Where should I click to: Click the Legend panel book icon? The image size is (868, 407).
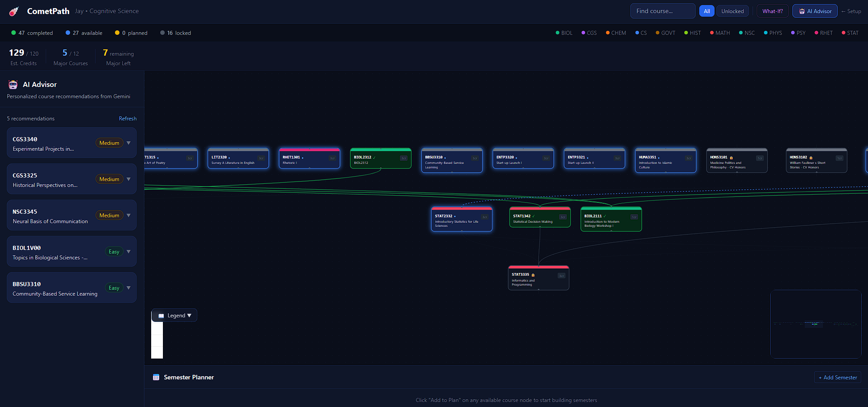161,316
